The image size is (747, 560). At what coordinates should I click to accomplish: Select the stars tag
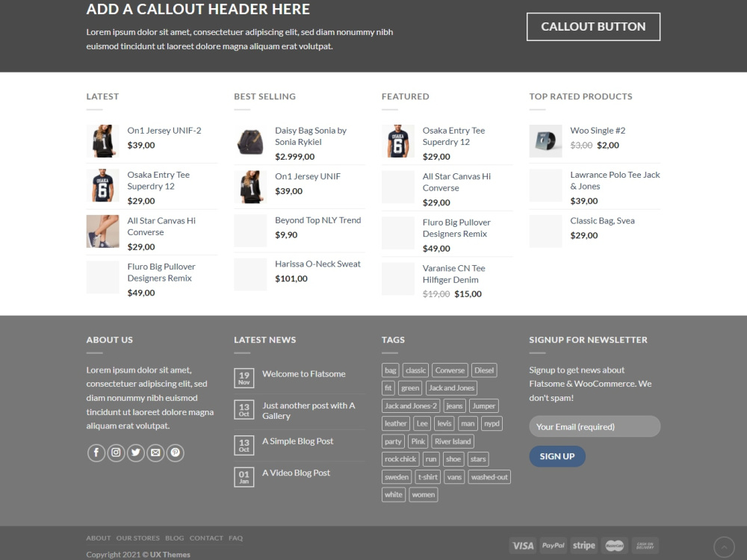(478, 459)
